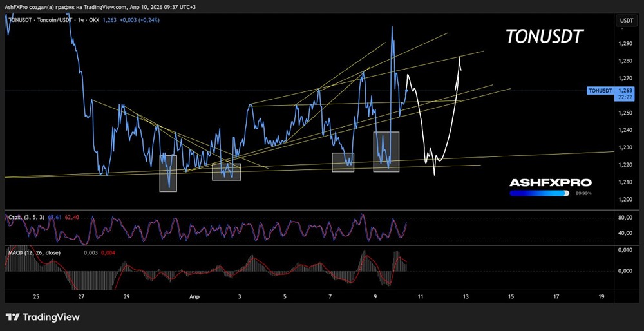The height and width of the screenshot is (331, 644).
Task: Click the 22:22 countdown under price tag
Action: (x=624, y=97)
